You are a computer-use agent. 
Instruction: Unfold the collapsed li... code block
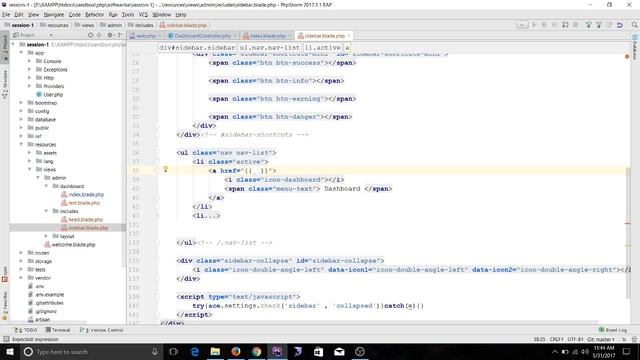[x=206, y=216]
